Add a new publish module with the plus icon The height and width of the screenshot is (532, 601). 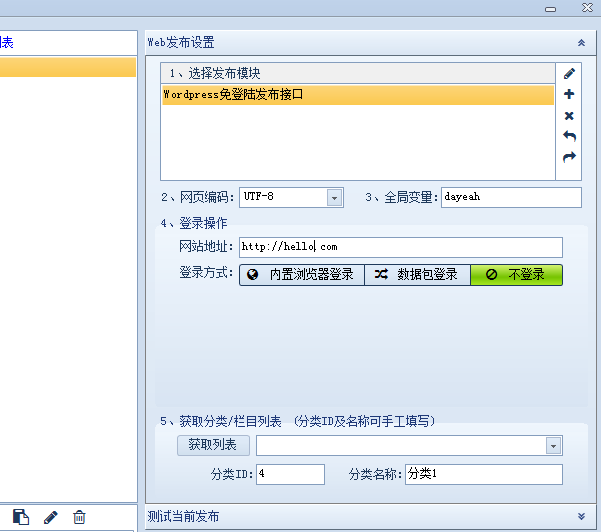click(x=569, y=94)
